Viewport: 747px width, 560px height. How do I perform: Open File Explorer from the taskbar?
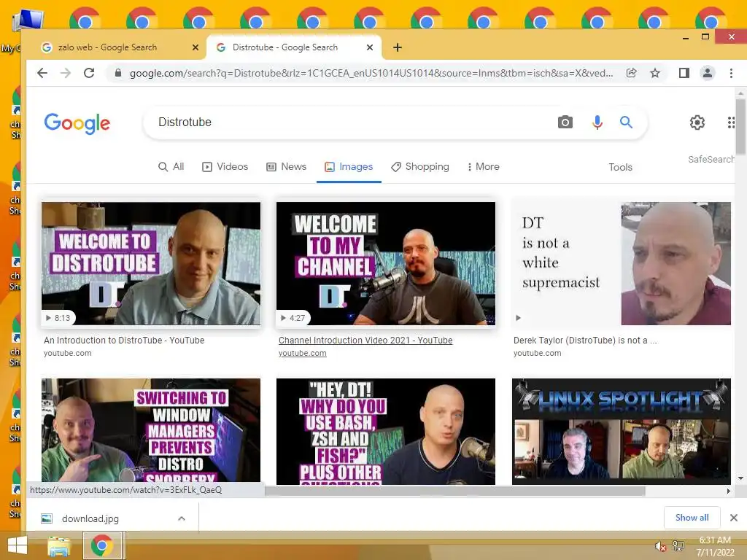click(x=59, y=546)
